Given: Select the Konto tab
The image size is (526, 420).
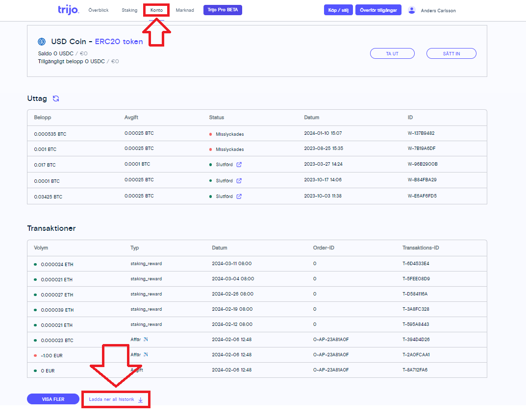Looking at the screenshot, I should (x=156, y=10).
